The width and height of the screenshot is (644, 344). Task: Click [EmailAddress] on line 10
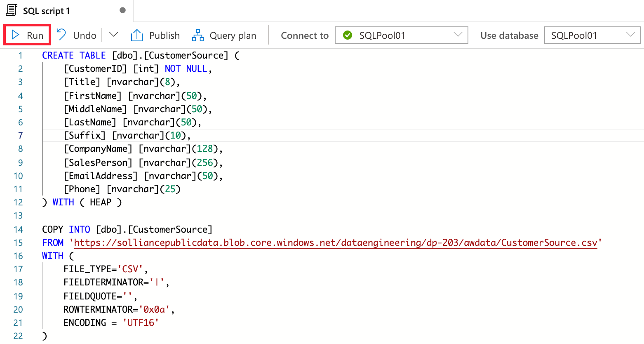tap(101, 176)
